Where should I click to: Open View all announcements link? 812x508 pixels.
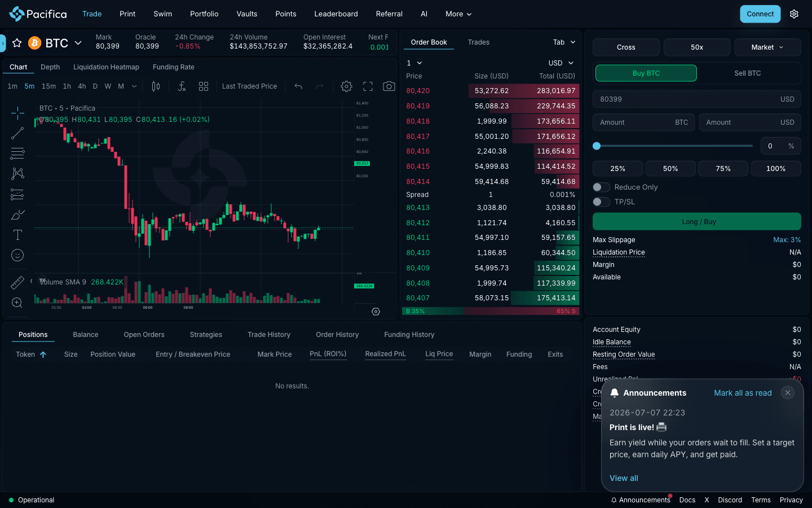[x=624, y=478]
